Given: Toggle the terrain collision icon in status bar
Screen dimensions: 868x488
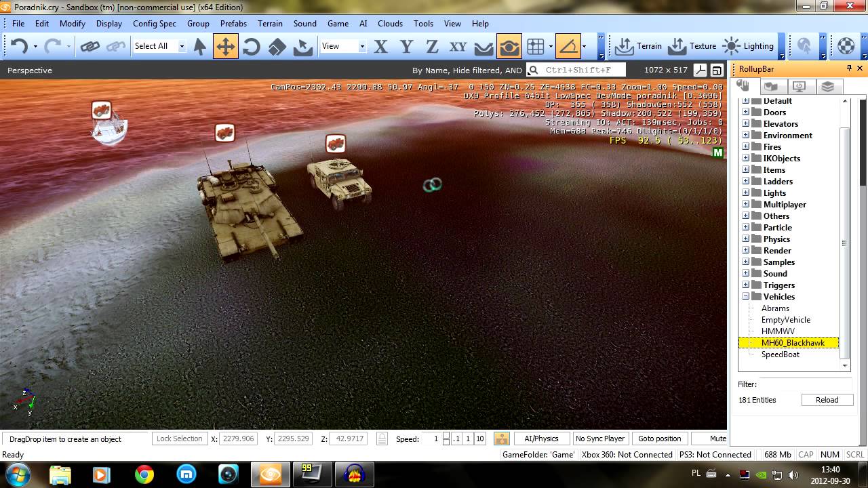Looking at the screenshot, I should click(501, 439).
